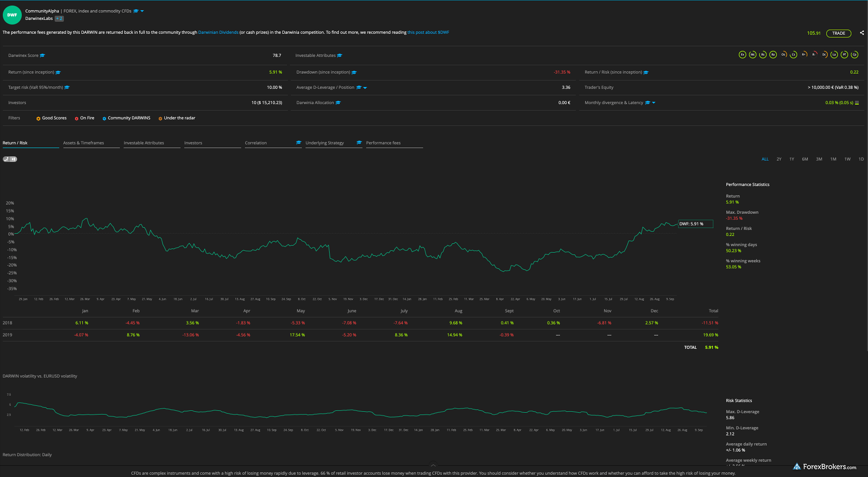The image size is (868, 477).
Task: Open help icon beside Return (since inception)
Action: [58, 72]
